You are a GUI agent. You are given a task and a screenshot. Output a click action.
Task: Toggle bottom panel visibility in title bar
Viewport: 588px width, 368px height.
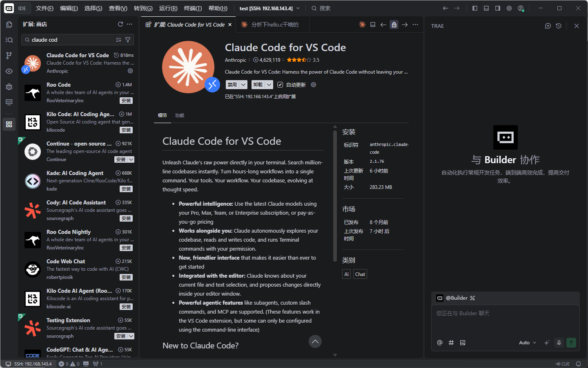tap(486, 8)
